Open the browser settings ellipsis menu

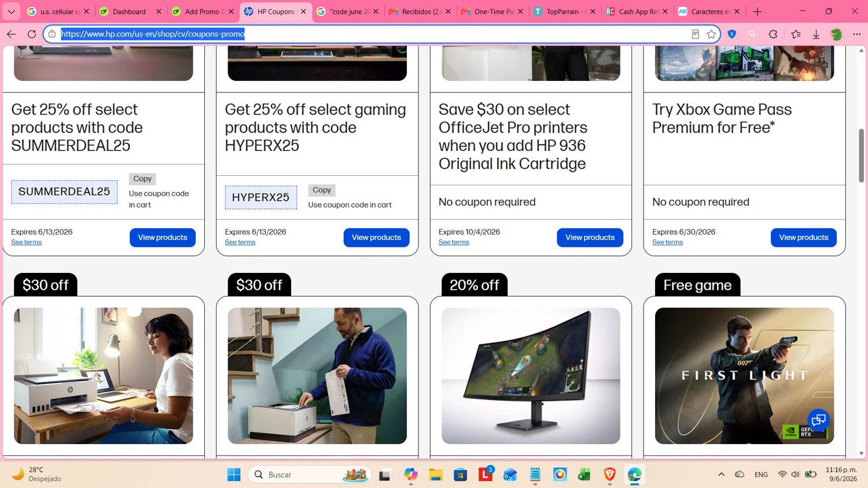click(x=857, y=34)
